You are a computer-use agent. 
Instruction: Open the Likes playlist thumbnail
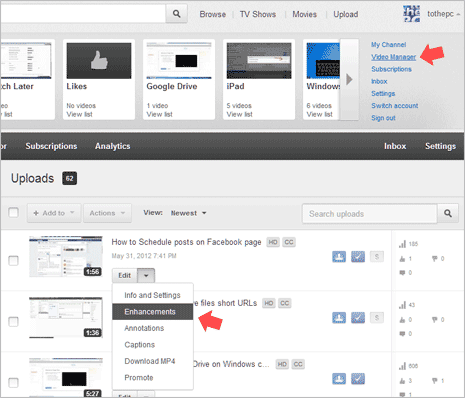click(x=99, y=61)
